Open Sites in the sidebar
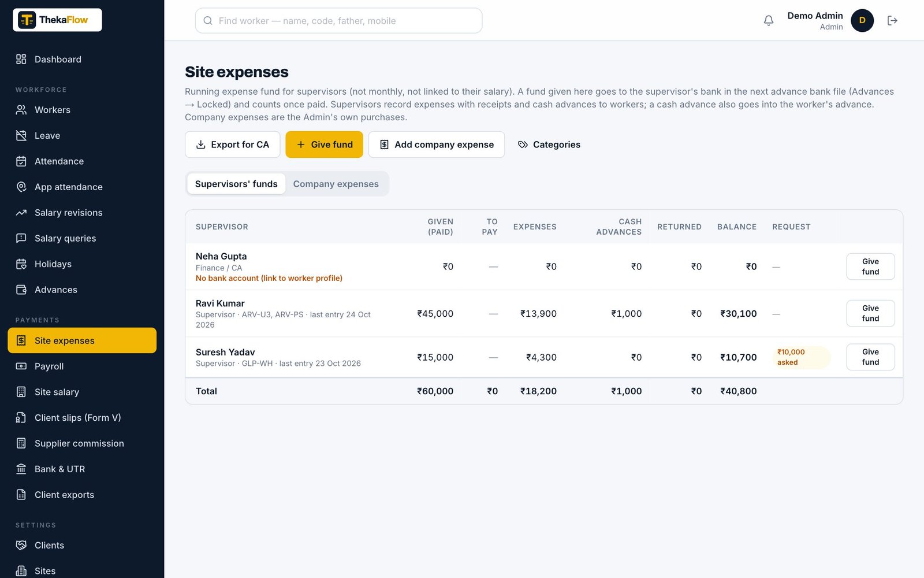924x578 pixels. tap(82, 570)
